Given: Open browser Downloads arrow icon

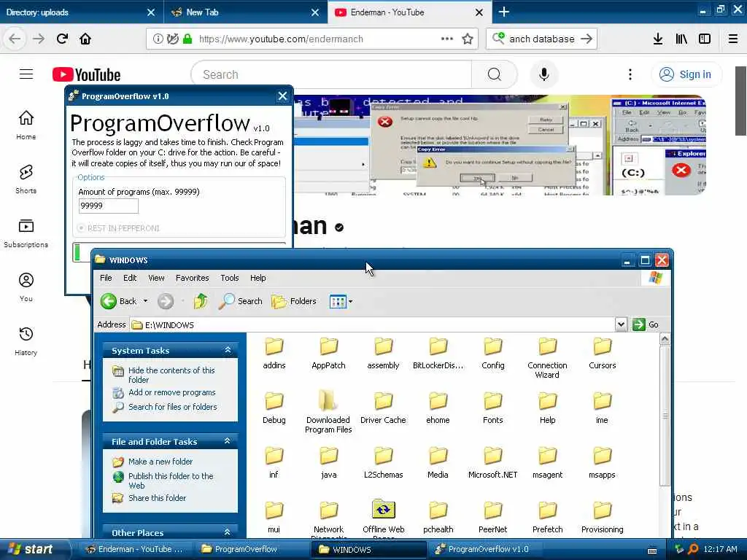Looking at the screenshot, I should pyautogui.click(x=657, y=39).
